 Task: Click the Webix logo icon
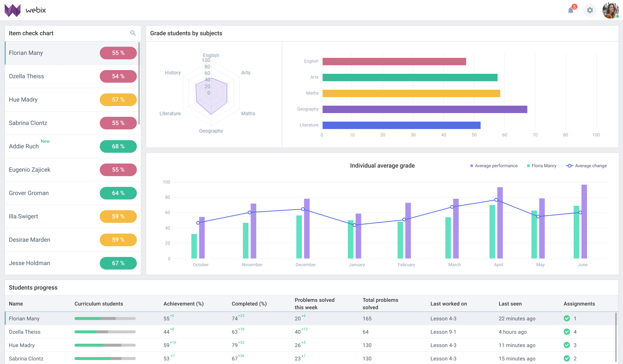point(13,10)
